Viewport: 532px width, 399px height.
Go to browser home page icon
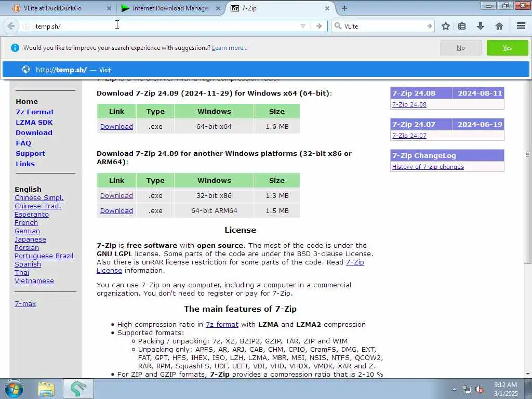(x=499, y=26)
